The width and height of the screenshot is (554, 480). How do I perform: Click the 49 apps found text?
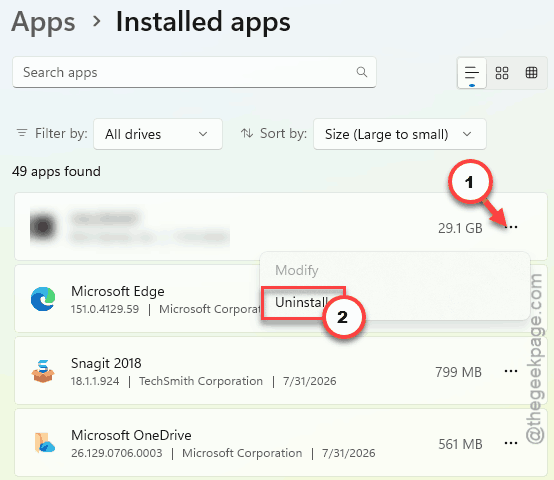(x=56, y=172)
